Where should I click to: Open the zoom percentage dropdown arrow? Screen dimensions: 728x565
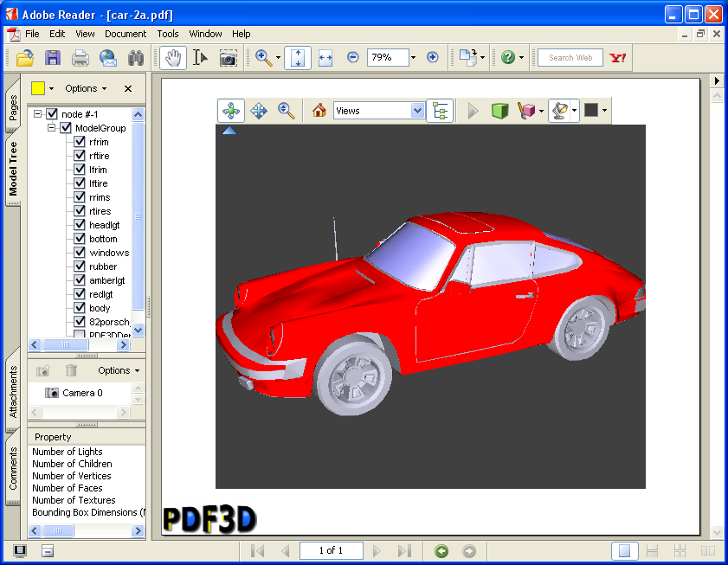click(413, 58)
